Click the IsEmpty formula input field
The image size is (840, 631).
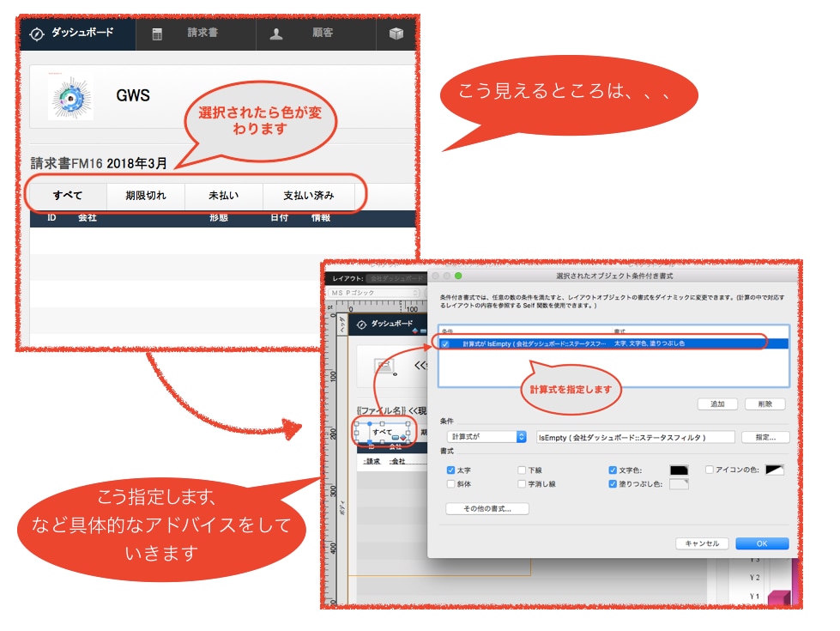pos(635,438)
